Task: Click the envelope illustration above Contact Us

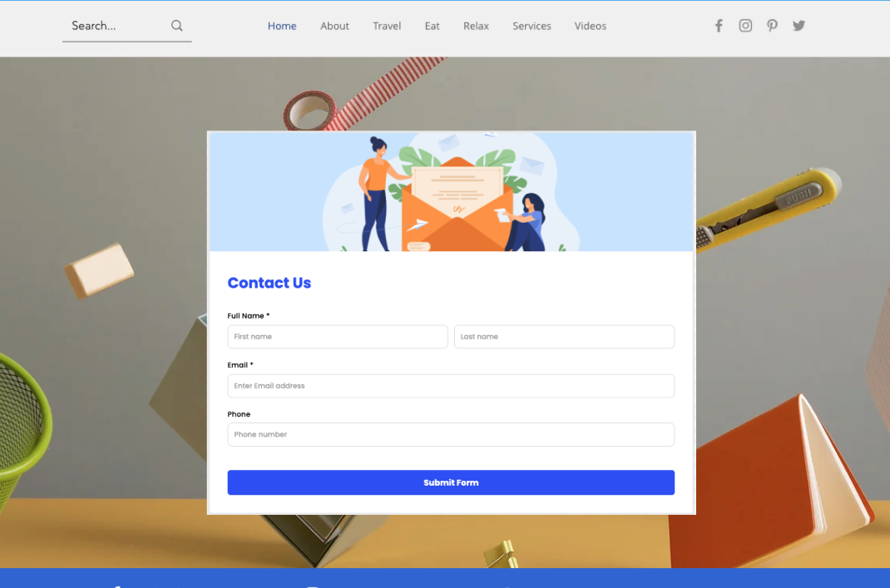Action: [451, 191]
